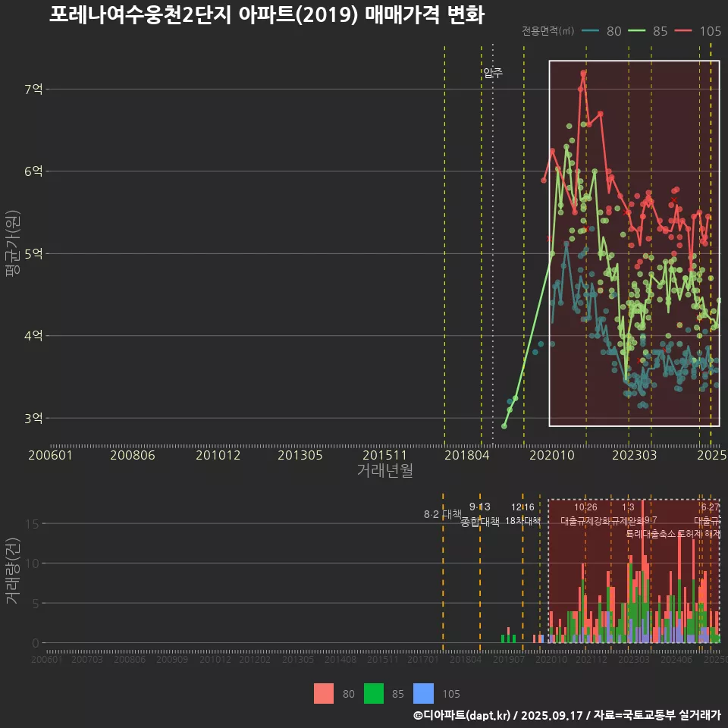Click the 9·13 종합대책 policy marker label
Image resolution: width=728 pixels, height=728 pixels.
[479, 514]
